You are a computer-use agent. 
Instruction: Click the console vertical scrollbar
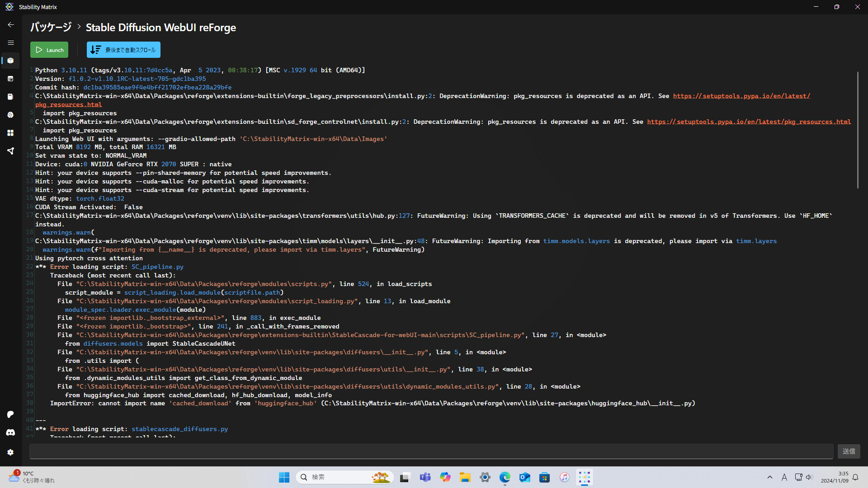[x=857, y=131]
